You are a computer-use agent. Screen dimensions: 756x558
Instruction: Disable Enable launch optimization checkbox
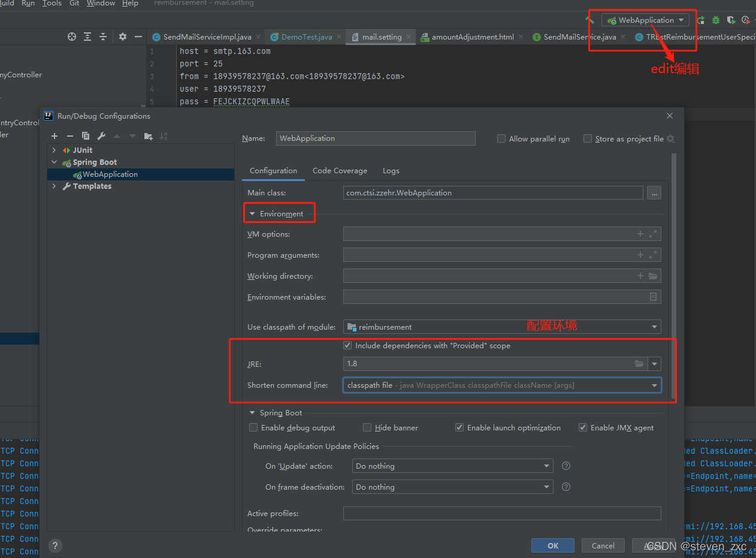pos(459,427)
